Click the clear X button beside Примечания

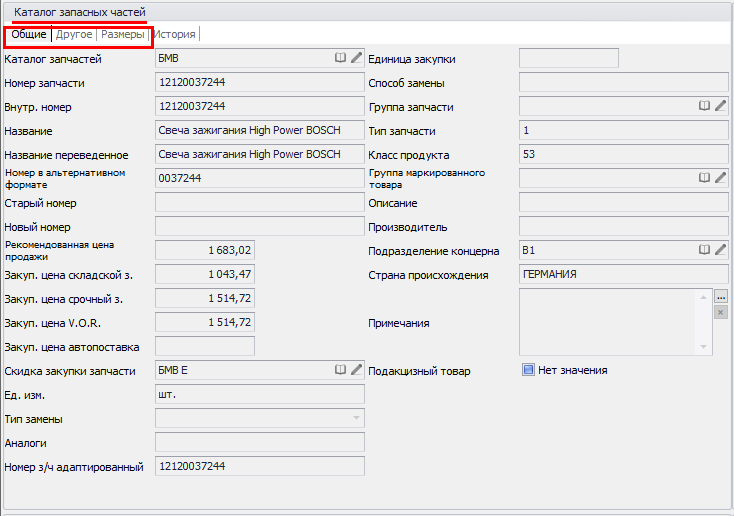[720, 313]
